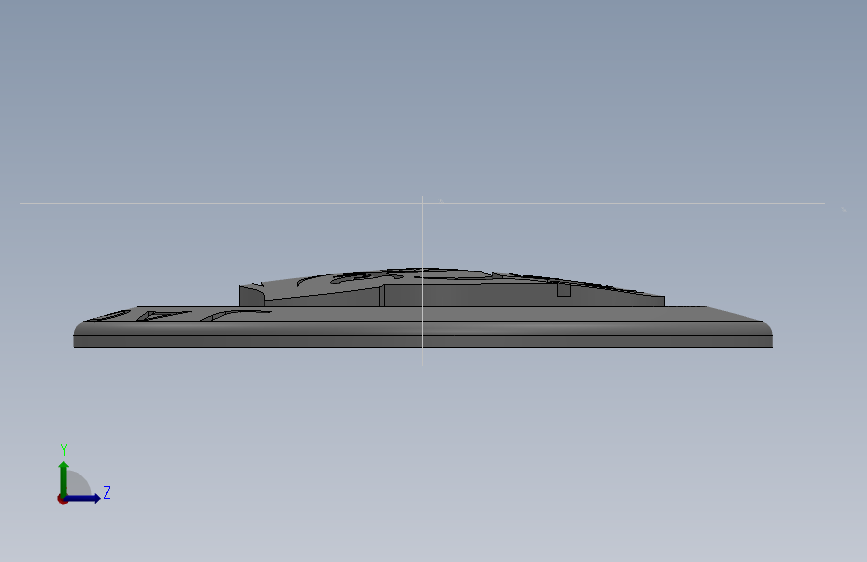Click the blue Z axis arrow of the triad
The height and width of the screenshot is (562, 867).
pos(83,498)
